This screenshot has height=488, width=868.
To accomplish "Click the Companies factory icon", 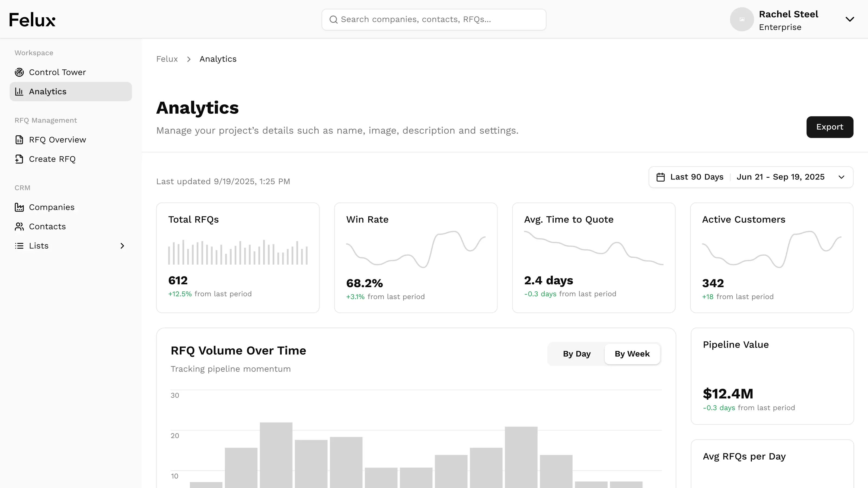I will (x=19, y=207).
